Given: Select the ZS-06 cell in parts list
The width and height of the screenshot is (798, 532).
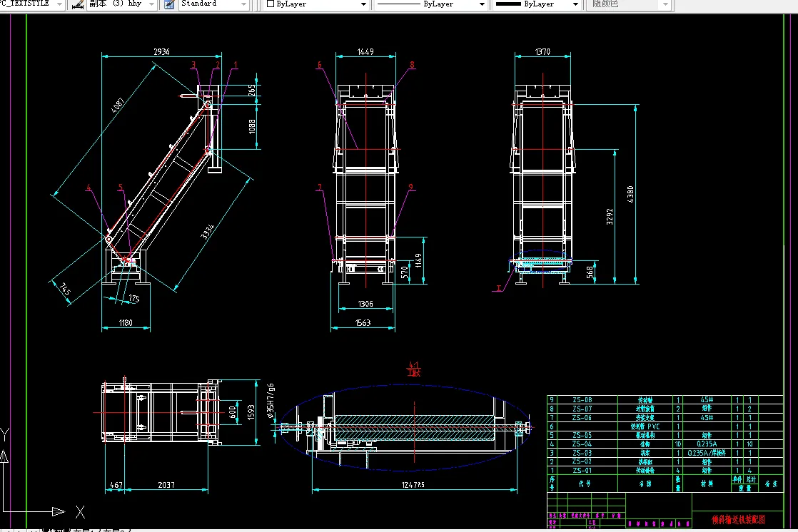Looking at the screenshot, I should (582, 418).
